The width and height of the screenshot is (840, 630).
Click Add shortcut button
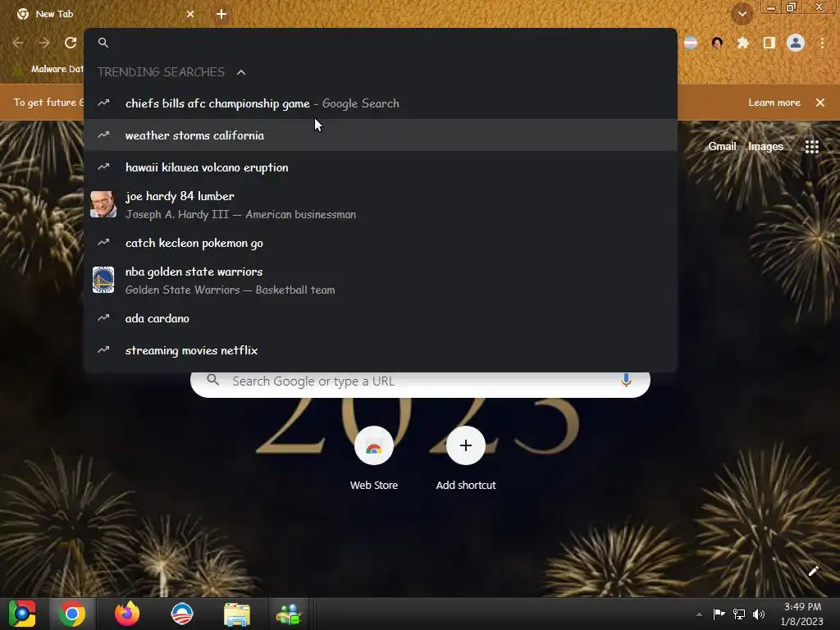click(466, 459)
